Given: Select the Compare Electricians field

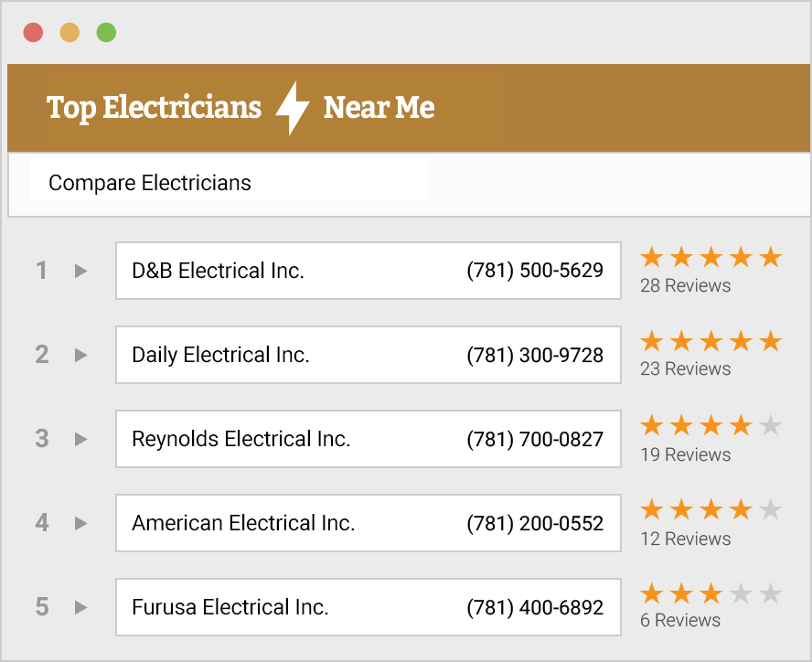Looking at the screenshot, I should (229, 183).
